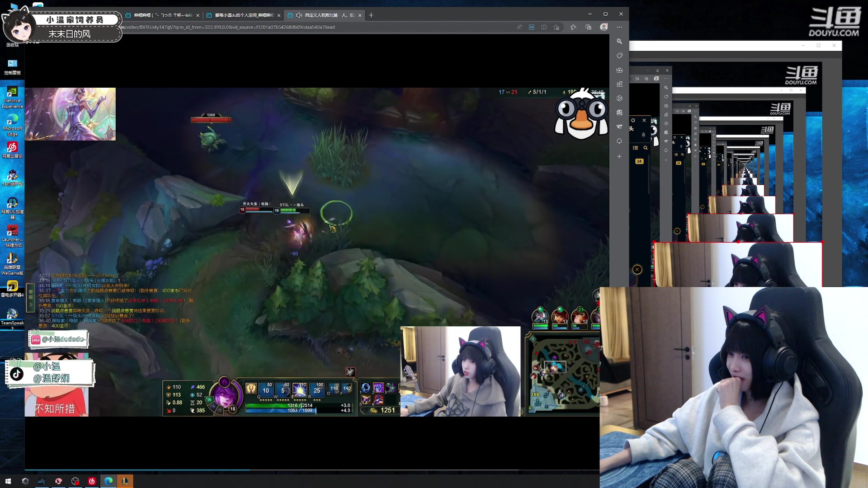Open the Windows Start menu
The width and height of the screenshot is (868, 488).
click(x=8, y=481)
